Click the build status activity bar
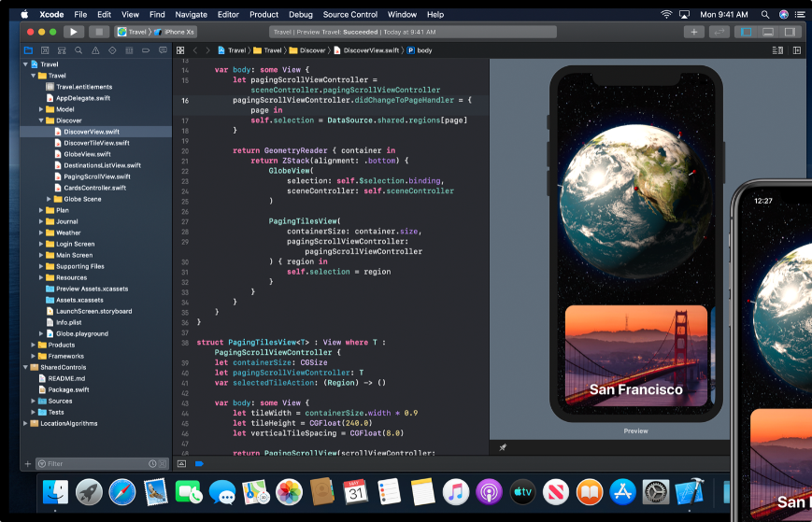 413,32
